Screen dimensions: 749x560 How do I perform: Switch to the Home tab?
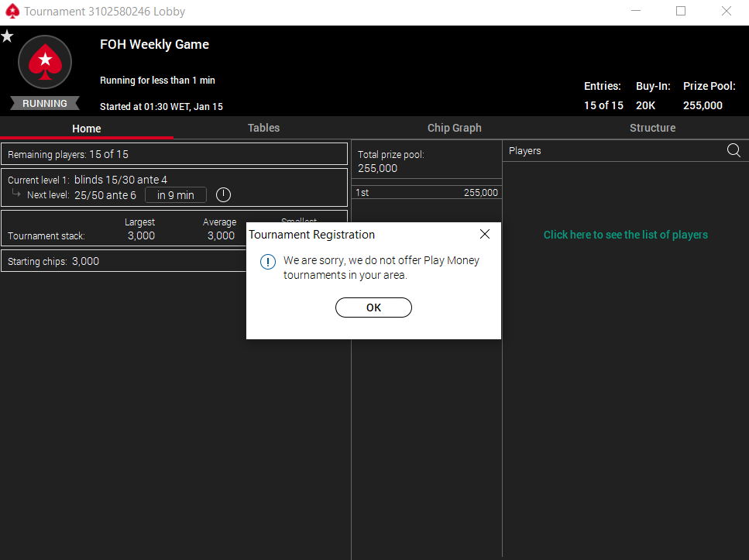(87, 128)
